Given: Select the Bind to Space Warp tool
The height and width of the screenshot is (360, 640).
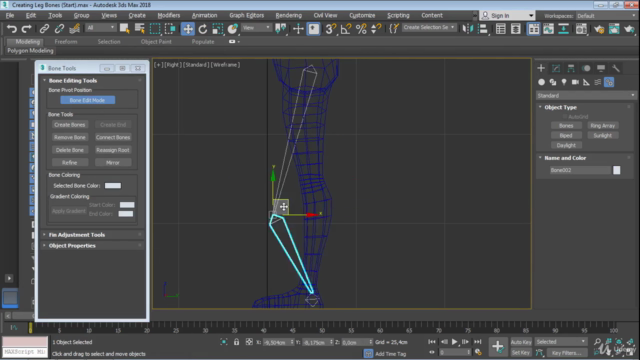Looking at the screenshot, I should click(x=74, y=29).
